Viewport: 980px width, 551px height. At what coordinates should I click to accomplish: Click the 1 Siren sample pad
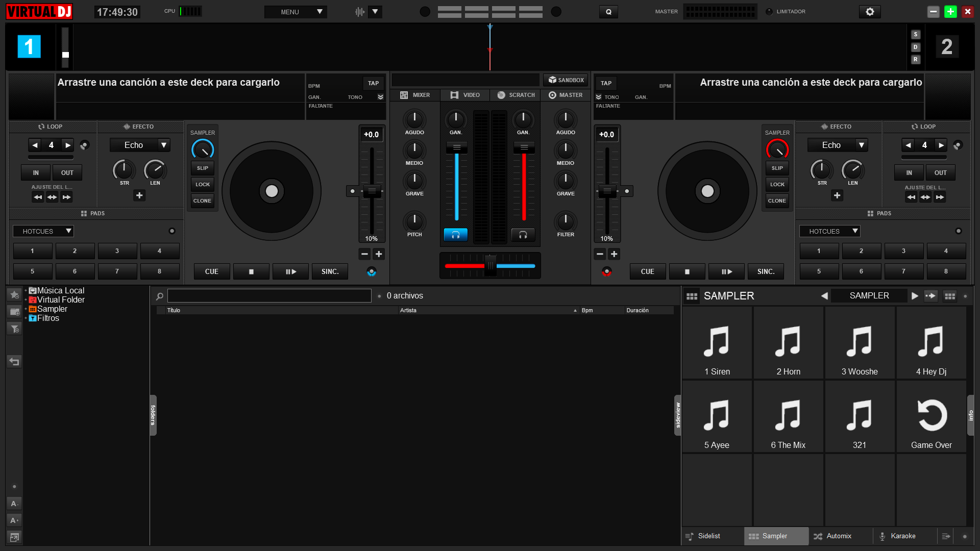pyautogui.click(x=717, y=343)
